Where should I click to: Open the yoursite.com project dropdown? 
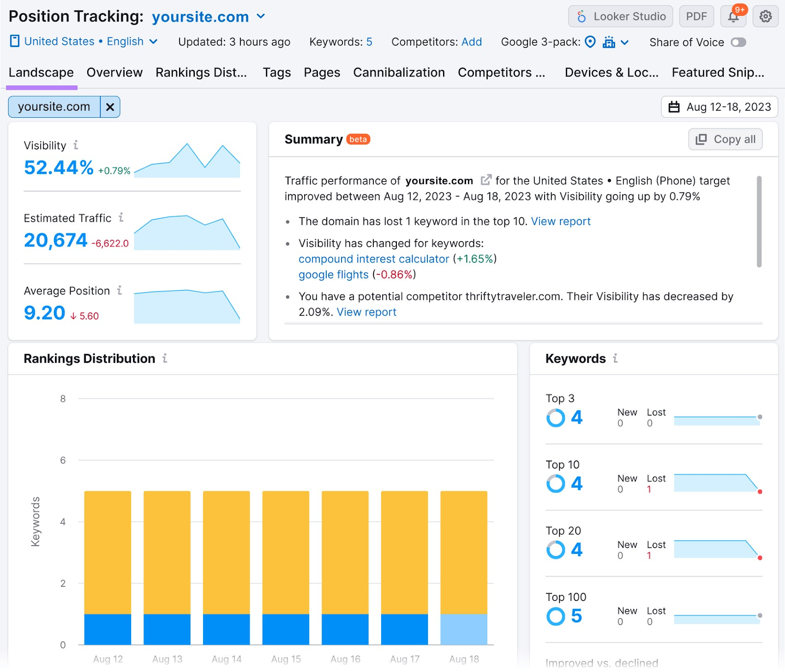[x=261, y=16]
